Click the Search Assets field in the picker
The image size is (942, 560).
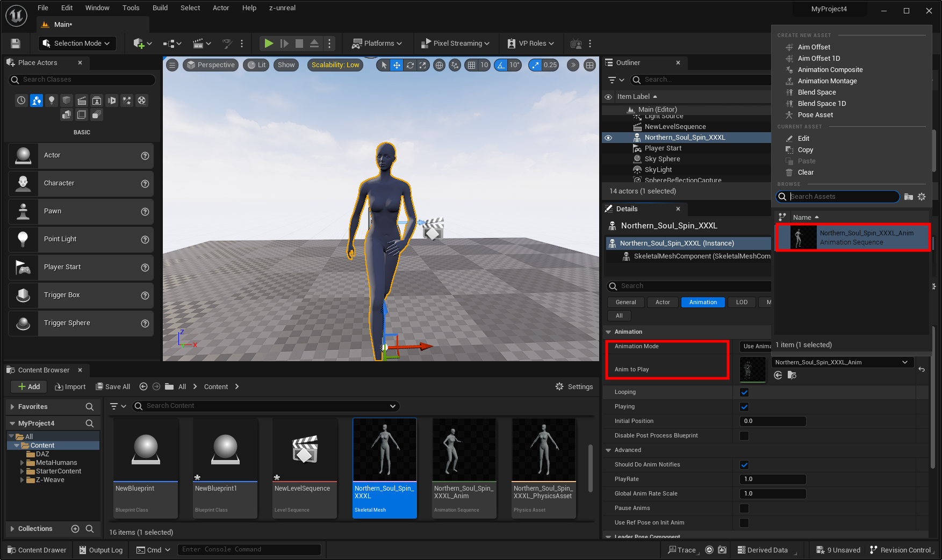838,197
